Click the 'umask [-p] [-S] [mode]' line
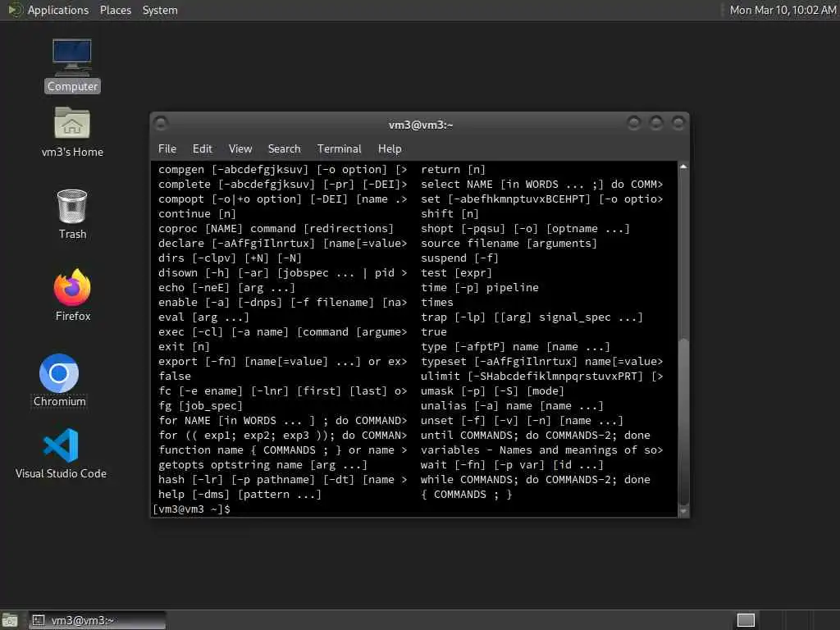Image resolution: width=840 pixels, height=630 pixels. point(492,390)
